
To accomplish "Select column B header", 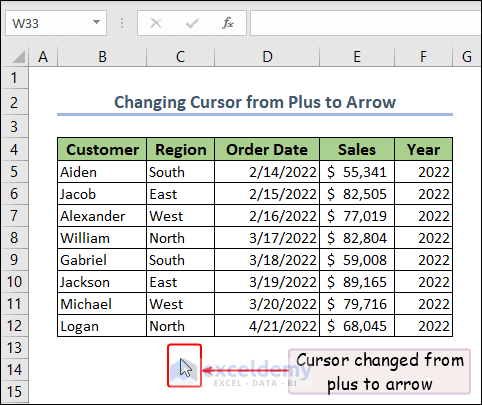I will pos(102,57).
